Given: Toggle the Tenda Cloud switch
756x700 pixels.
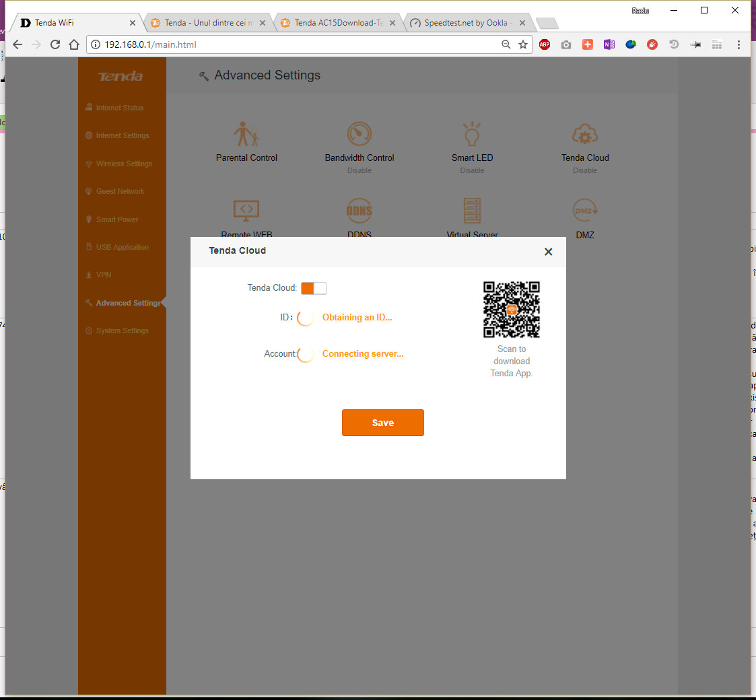Looking at the screenshot, I should [314, 288].
